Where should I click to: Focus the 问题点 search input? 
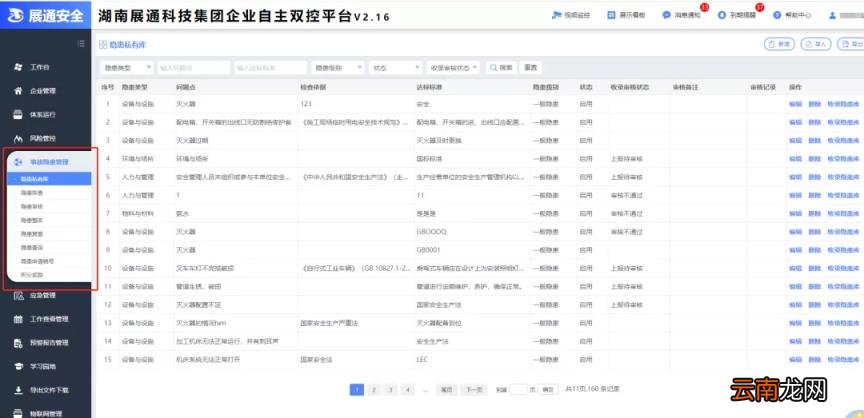(193, 68)
